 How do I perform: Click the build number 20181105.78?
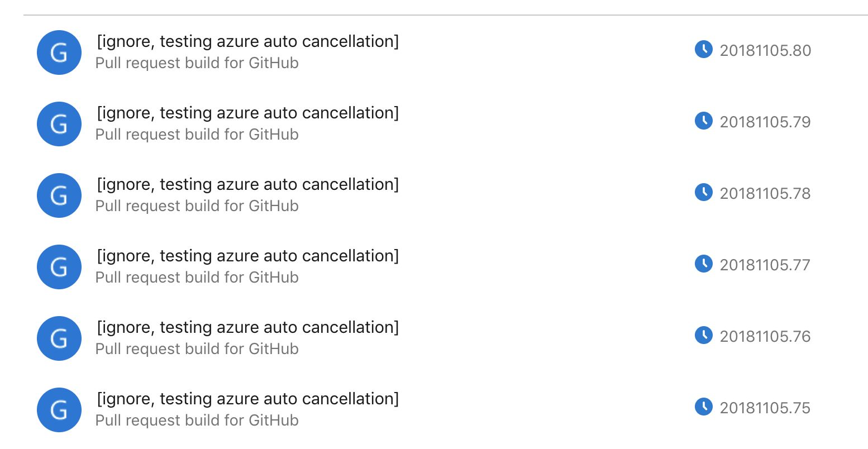click(765, 194)
